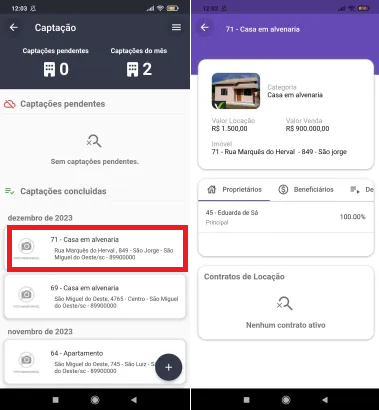Click the crossed cloud icon beside Captações pendentes
The width and height of the screenshot is (379, 410).
coord(10,104)
